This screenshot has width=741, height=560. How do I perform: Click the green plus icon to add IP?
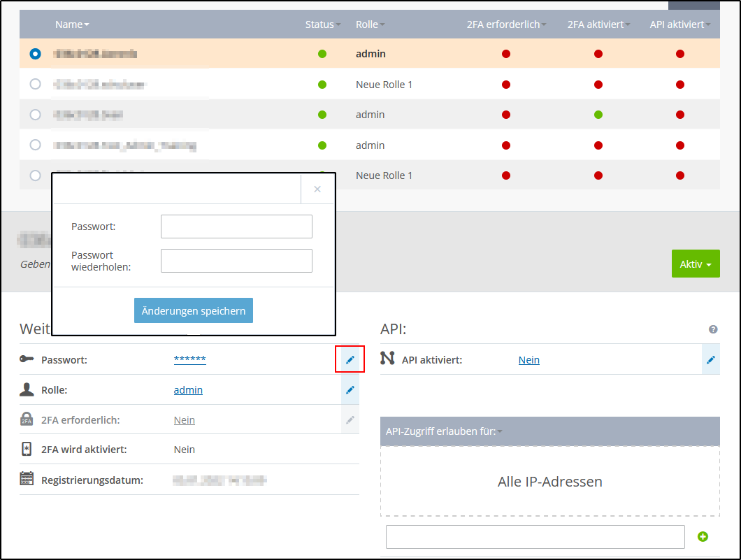tap(703, 536)
